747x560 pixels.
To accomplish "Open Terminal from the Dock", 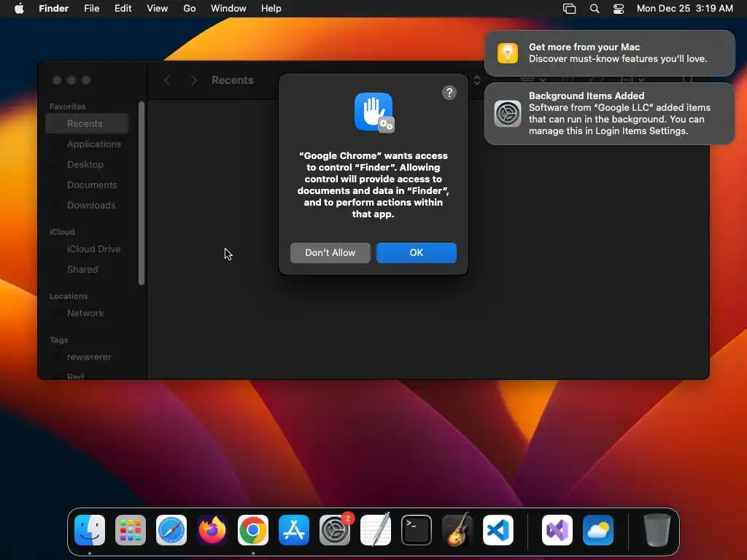I will click(x=417, y=530).
